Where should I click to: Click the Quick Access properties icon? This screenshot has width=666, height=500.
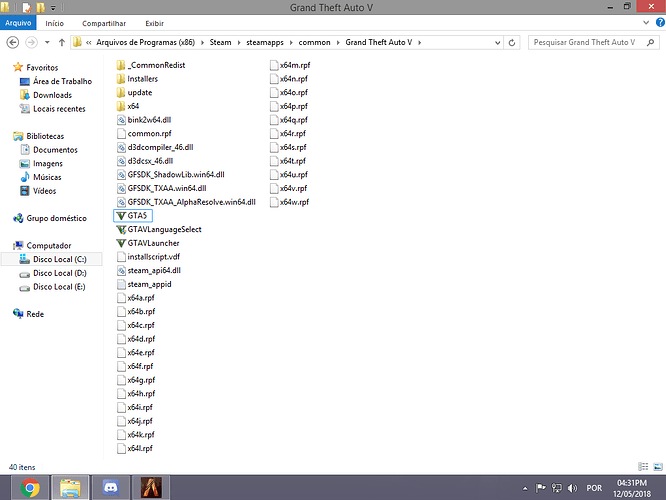click(26, 8)
